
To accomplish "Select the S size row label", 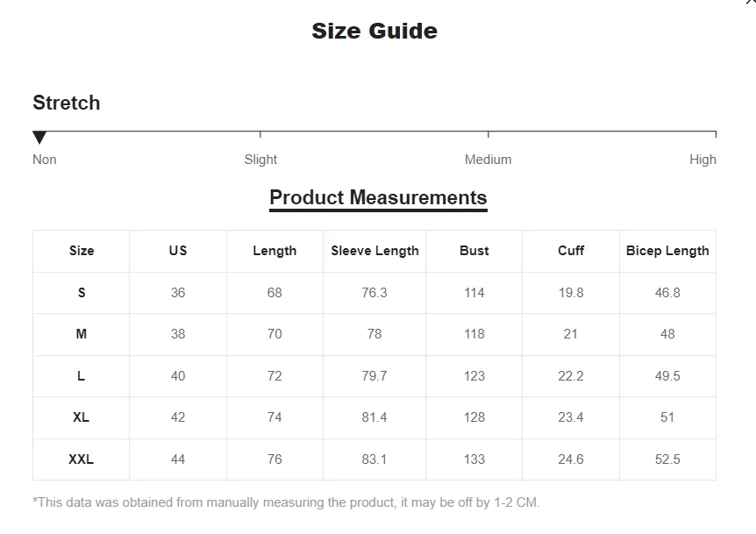I will pyautogui.click(x=82, y=293).
